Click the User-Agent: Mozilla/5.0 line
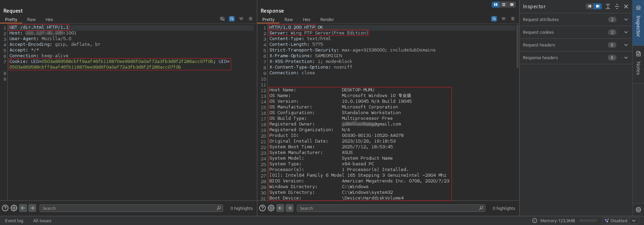The width and height of the screenshot is (644, 225). [40, 39]
